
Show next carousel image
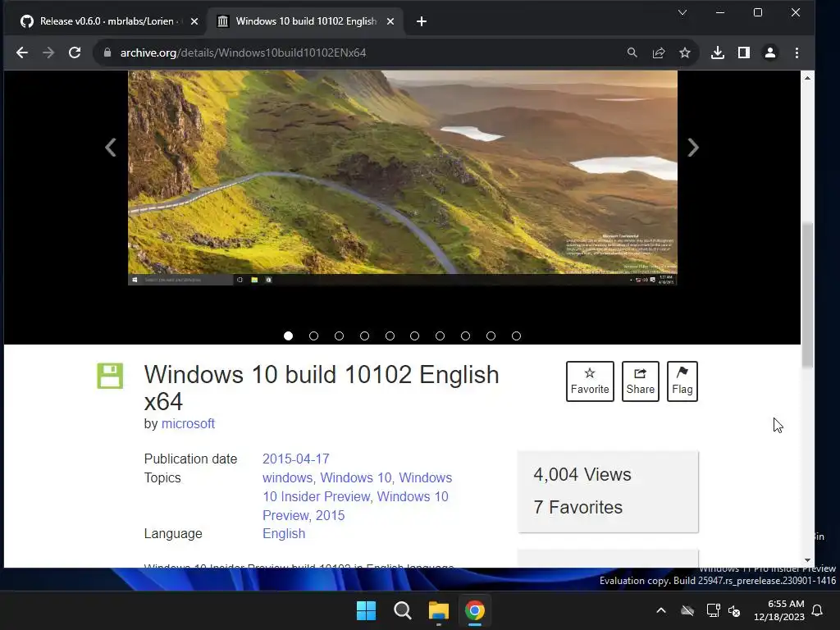point(692,148)
